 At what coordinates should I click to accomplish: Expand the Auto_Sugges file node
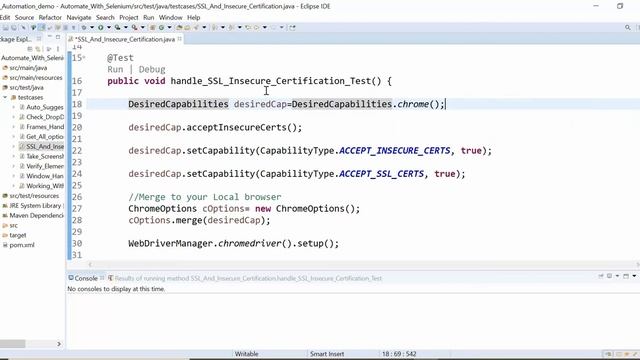[x=13, y=107]
